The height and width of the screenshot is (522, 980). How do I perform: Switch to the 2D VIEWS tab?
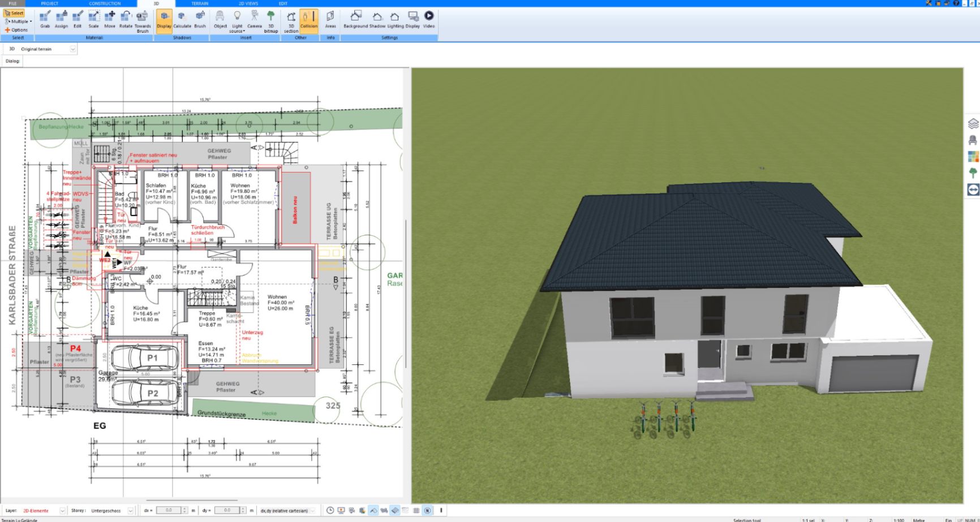pos(248,3)
